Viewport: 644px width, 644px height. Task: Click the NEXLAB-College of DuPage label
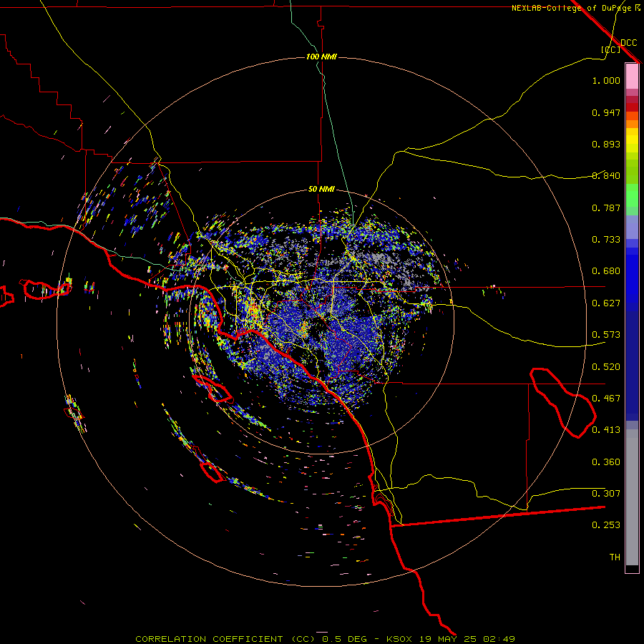(x=571, y=8)
